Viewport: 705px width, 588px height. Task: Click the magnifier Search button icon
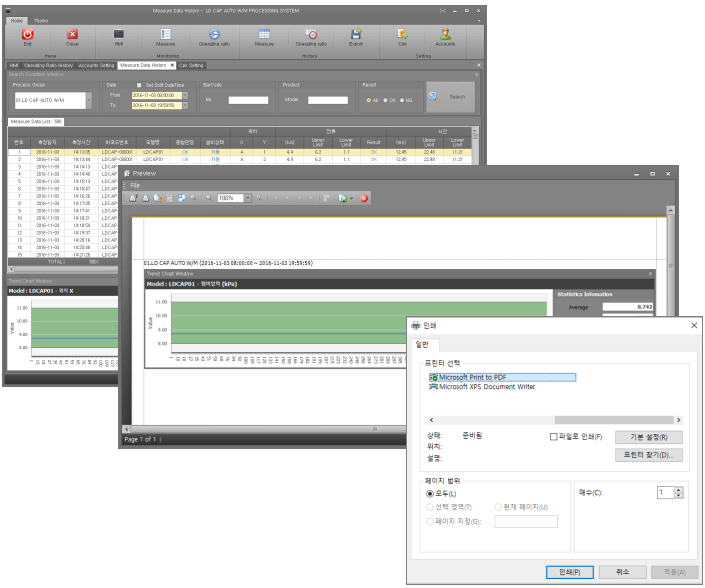(x=434, y=97)
